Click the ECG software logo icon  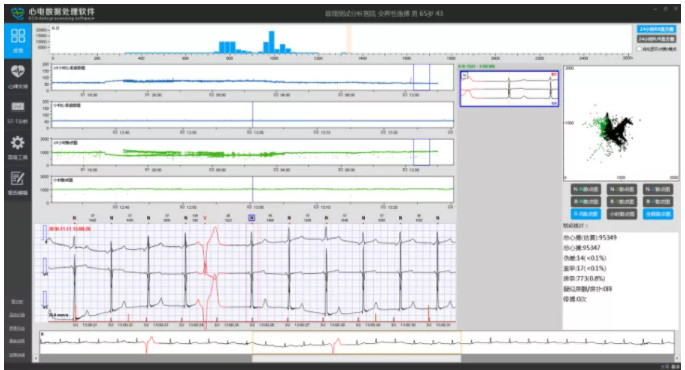coord(17,14)
